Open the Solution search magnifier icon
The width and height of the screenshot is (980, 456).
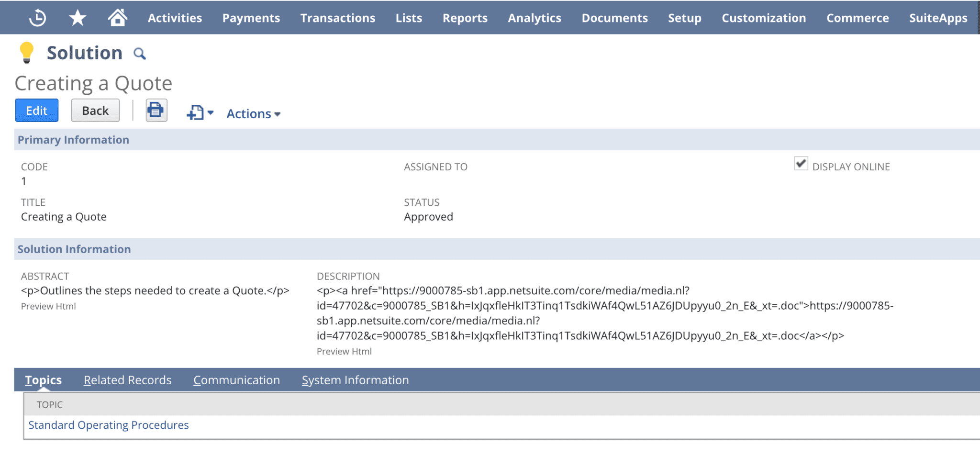(x=139, y=54)
